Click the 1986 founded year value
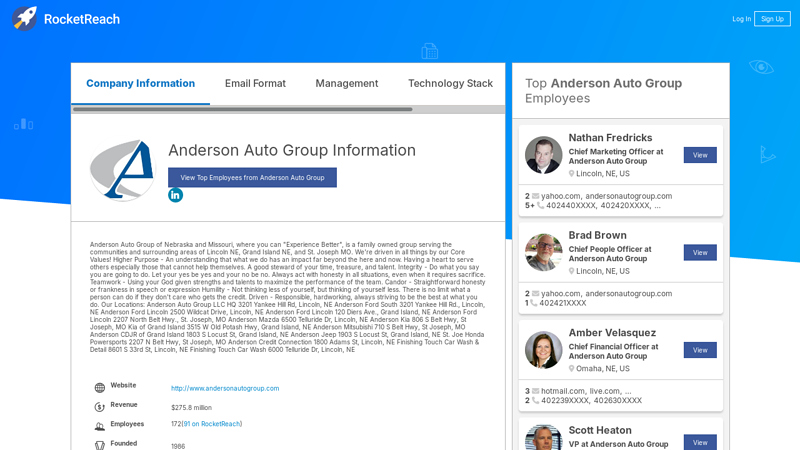Viewport: 800px width, 450px height. (x=178, y=446)
